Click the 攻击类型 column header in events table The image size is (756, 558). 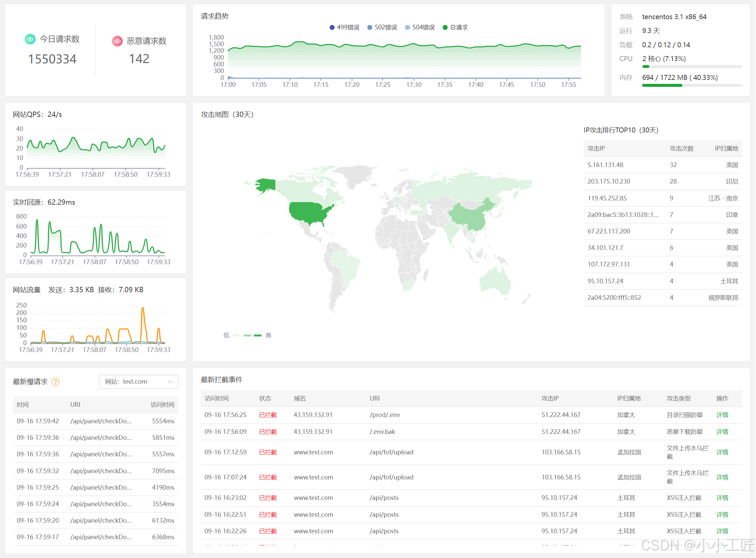click(678, 398)
